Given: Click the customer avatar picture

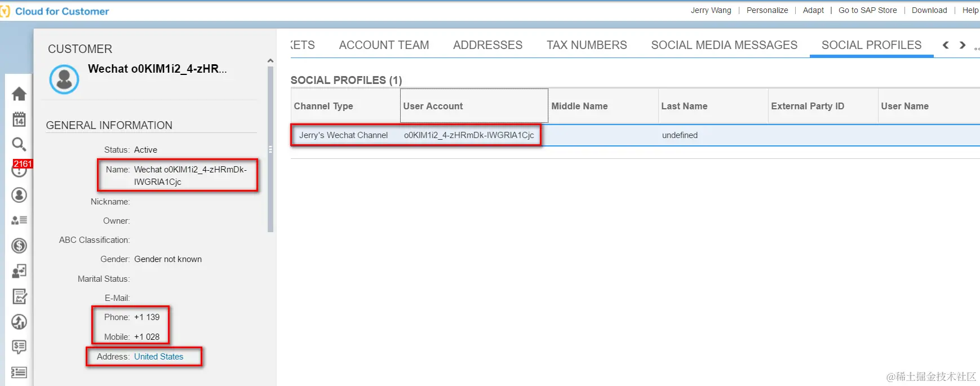Looking at the screenshot, I should 64,79.
